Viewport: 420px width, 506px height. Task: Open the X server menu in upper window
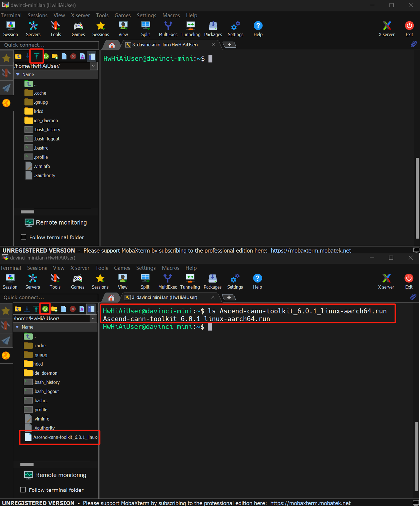click(x=80, y=15)
